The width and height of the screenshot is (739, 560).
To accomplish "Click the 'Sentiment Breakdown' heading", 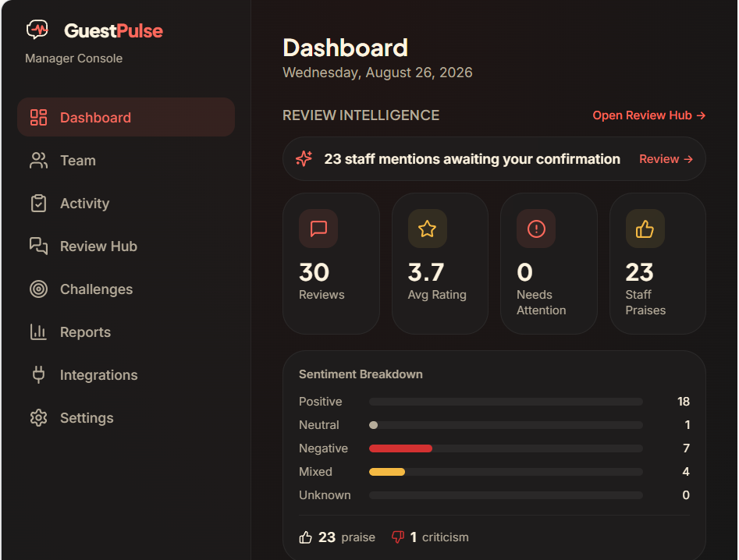I will click(x=361, y=374).
